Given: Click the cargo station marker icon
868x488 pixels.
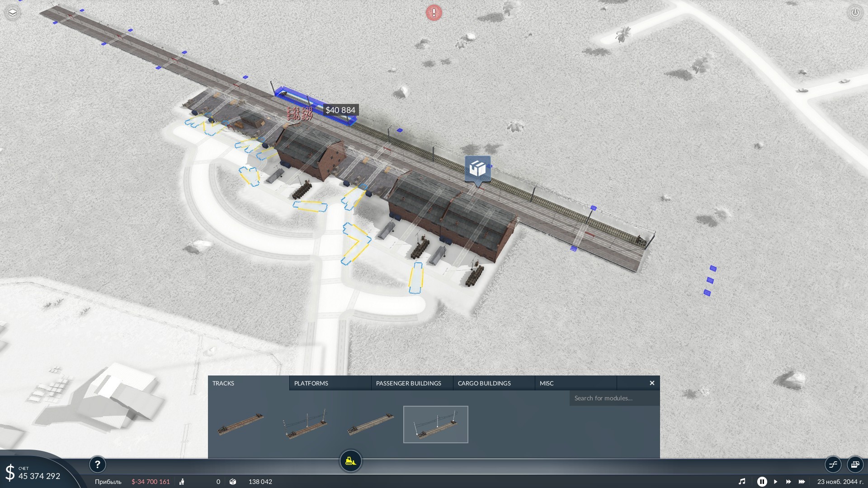Looking at the screenshot, I should tap(477, 169).
